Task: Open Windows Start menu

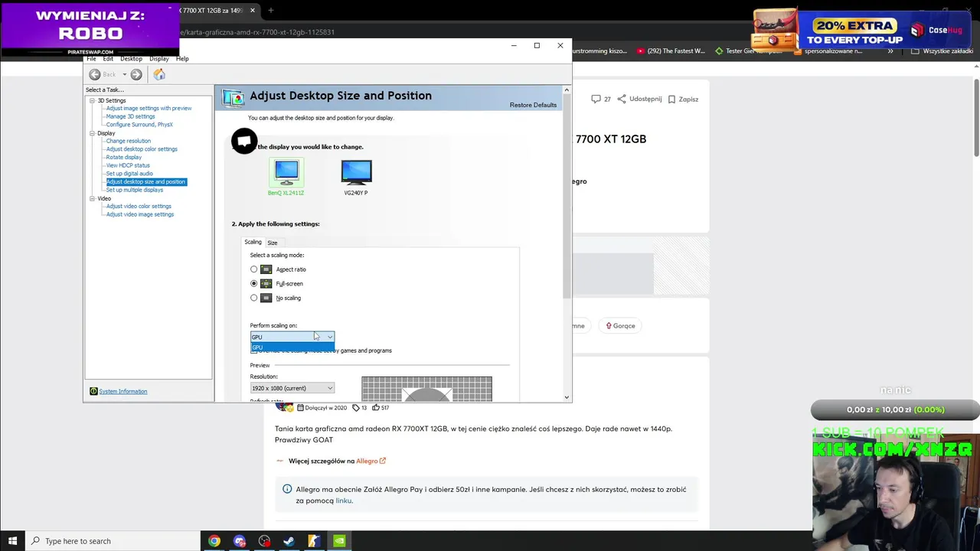Action: 12,541
